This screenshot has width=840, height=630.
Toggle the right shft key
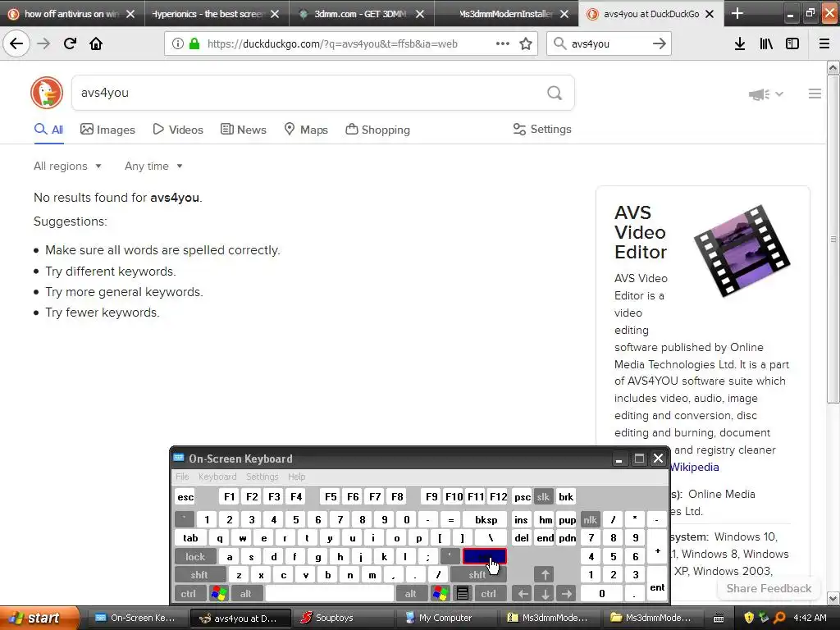point(477,575)
